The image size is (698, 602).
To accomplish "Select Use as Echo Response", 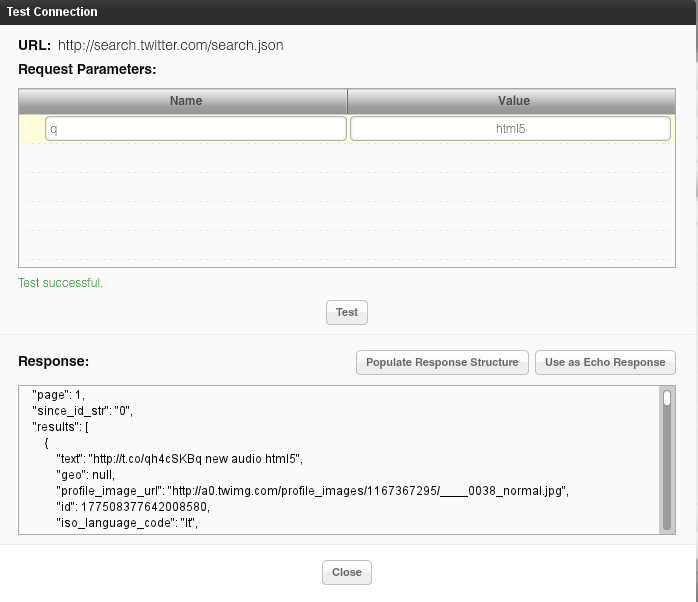I will (x=605, y=362).
